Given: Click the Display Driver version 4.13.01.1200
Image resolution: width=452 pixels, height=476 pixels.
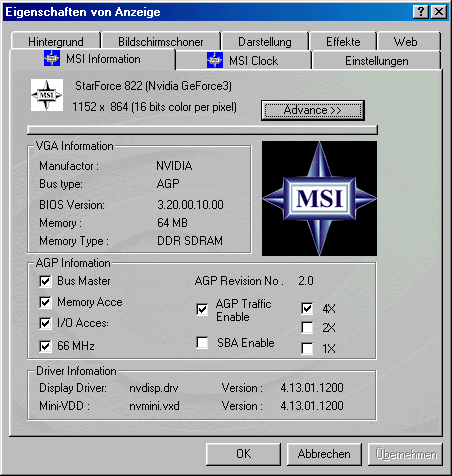Looking at the screenshot, I should (x=312, y=388).
